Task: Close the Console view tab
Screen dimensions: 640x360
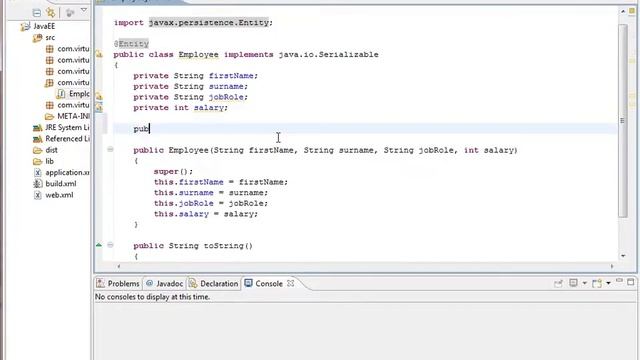Action: click(291, 283)
